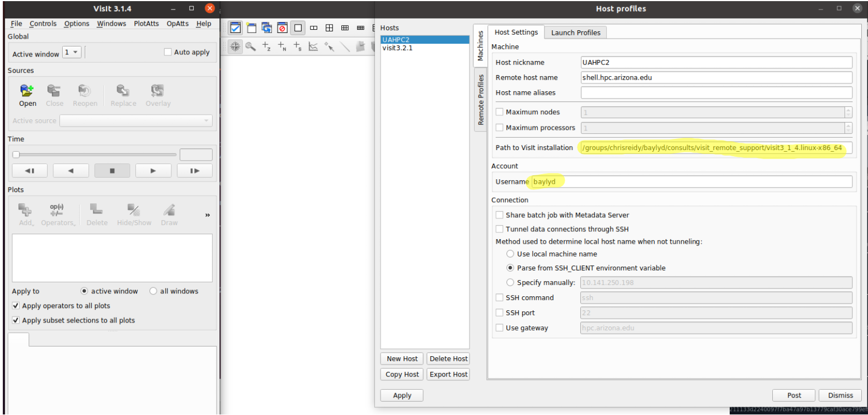
Task: Choose 'Use local machine name' option
Action: [x=510, y=254]
